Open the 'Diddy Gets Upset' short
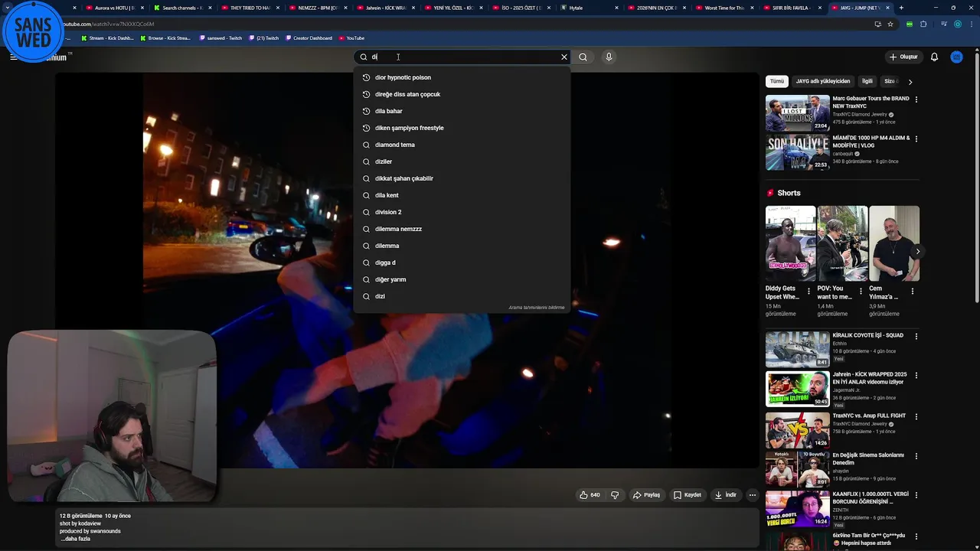980x551 pixels. tap(790, 243)
